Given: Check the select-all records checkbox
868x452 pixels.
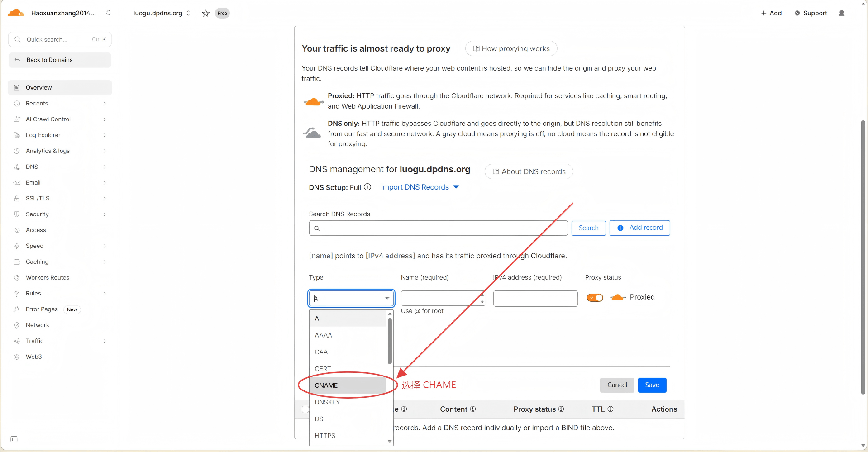Looking at the screenshot, I should click(x=305, y=409).
